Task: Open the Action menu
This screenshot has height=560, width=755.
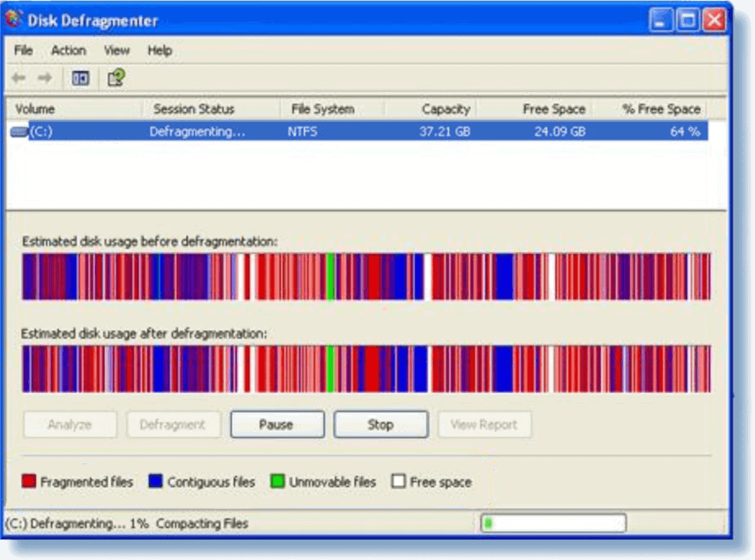Action: tap(69, 50)
